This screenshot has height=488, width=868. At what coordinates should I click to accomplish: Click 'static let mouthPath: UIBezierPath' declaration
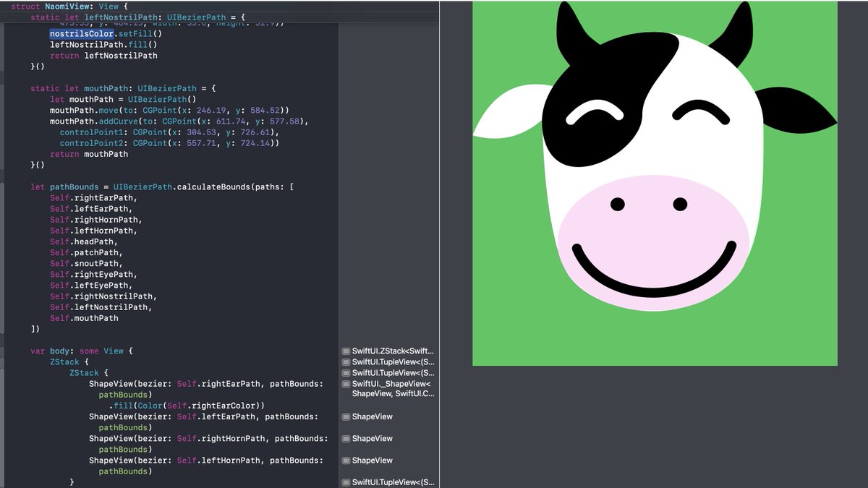point(123,88)
